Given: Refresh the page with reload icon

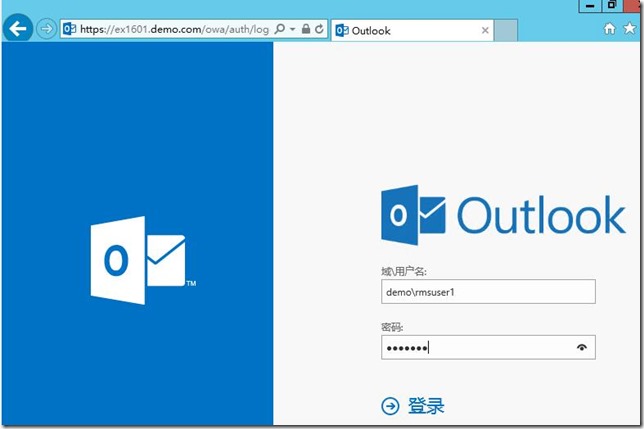Looking at the screenshot, I should point(319,29).
